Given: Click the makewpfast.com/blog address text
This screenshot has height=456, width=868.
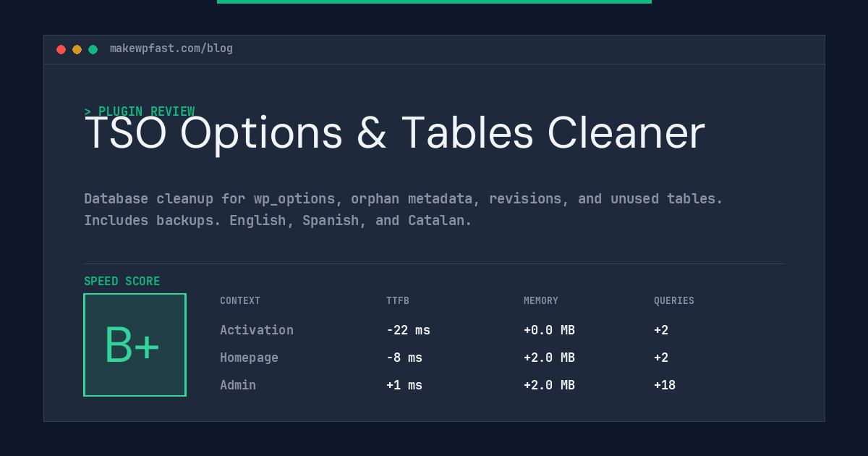Looking at the screenshot, I should pyautogui.click(x=171, y=48).
